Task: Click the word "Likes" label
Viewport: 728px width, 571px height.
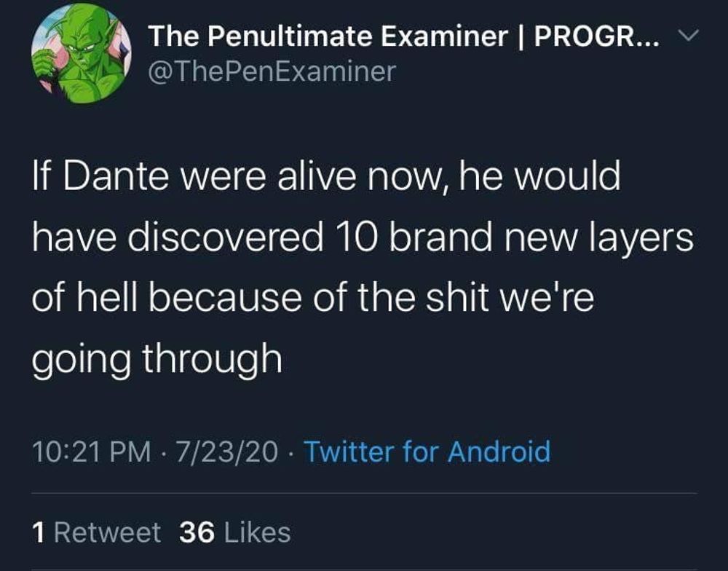Action: click(x=257, y=532)
